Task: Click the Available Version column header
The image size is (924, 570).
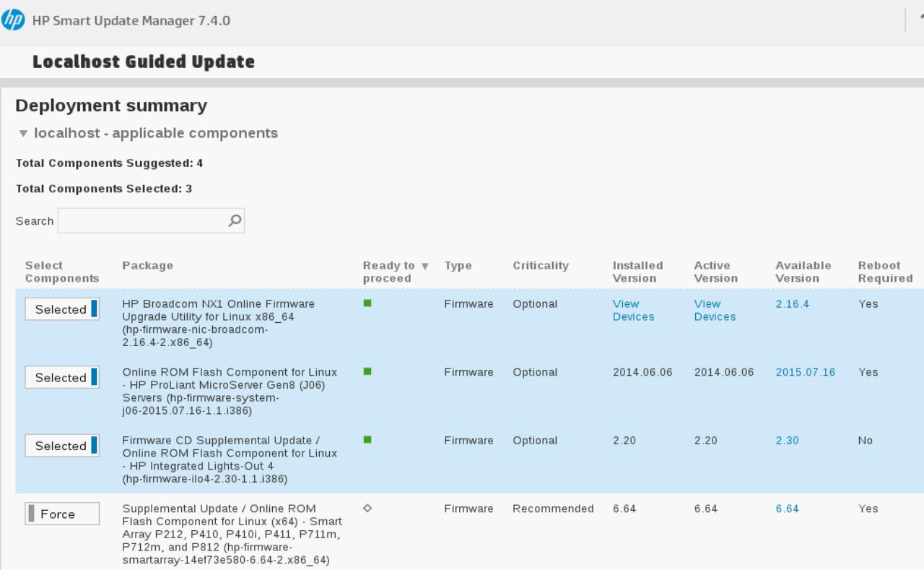Action: 803,272
